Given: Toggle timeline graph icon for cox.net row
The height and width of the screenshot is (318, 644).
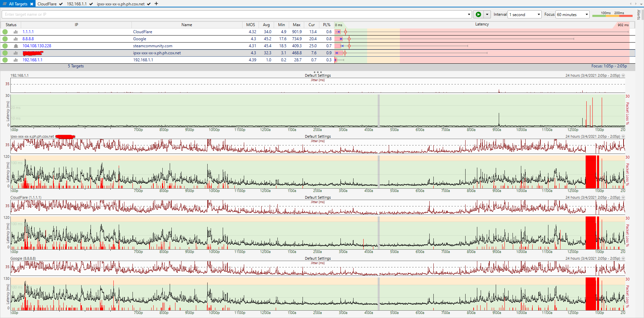Looking at the screenshot, I should (15, 53).
